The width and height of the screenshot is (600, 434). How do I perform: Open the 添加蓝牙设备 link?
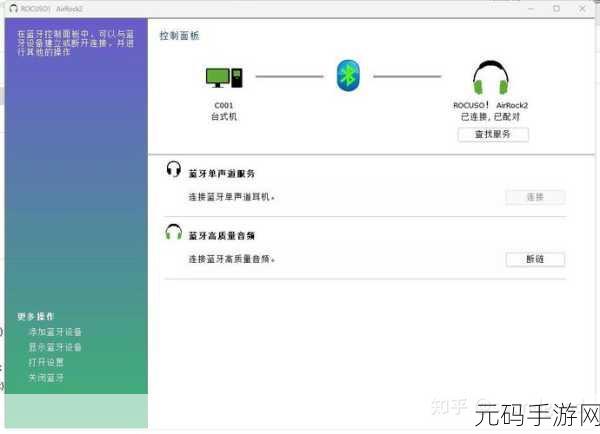pos(55,332)
